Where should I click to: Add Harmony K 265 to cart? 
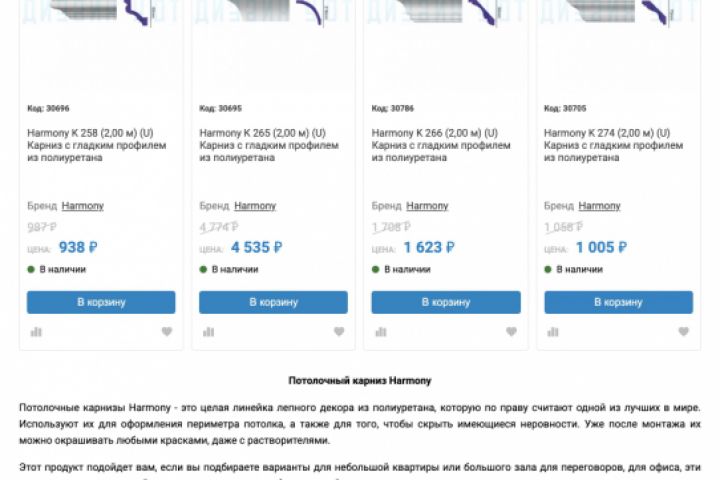[x=273, y=302]
